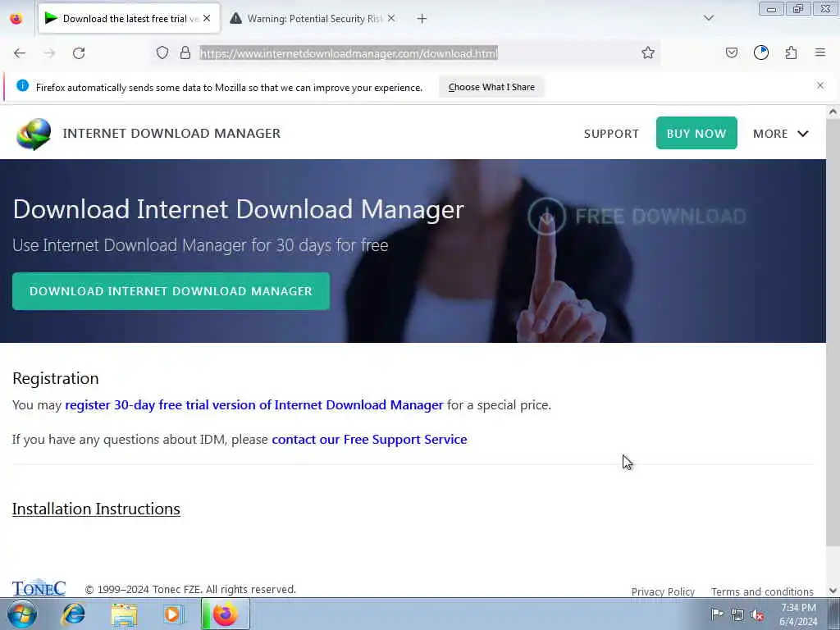The image size is (840, 630).
Task: Click the INTERNET DOWNLOAD MANAGER header title
Action: [x=171, y=134]
